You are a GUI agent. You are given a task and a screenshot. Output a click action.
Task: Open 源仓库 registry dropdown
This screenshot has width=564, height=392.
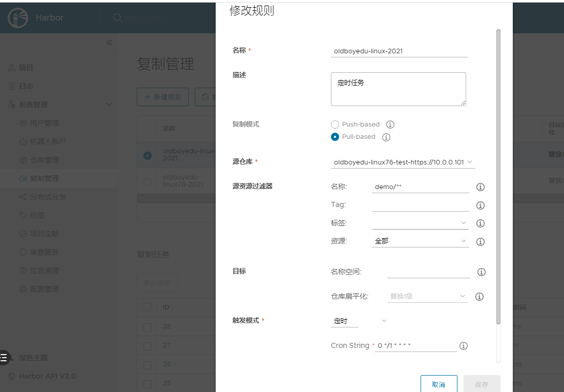403,162
